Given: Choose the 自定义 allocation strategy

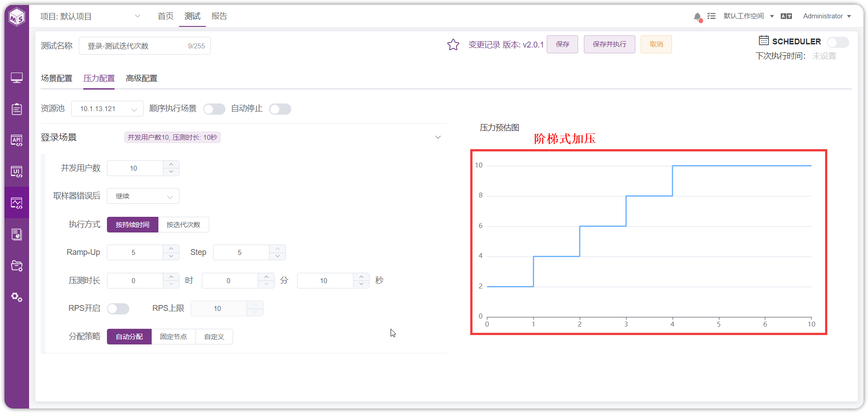Looking at the screenshot, I should (214, 336).
